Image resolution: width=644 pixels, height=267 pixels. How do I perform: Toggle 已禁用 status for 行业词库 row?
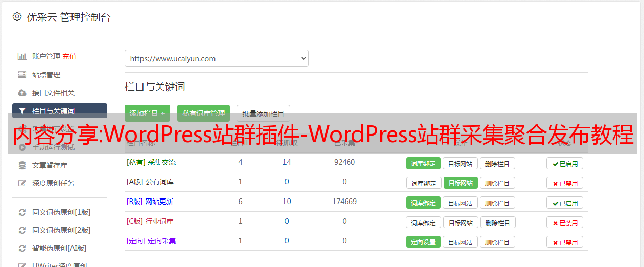564,223
